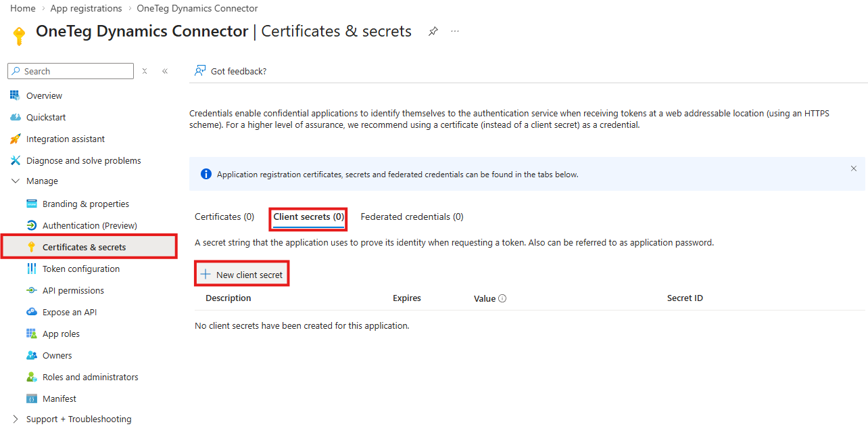Viewport: 868px width, 435px height.
Task: Click the yellow key icon beside app title
Action: [x=19, y=36]
